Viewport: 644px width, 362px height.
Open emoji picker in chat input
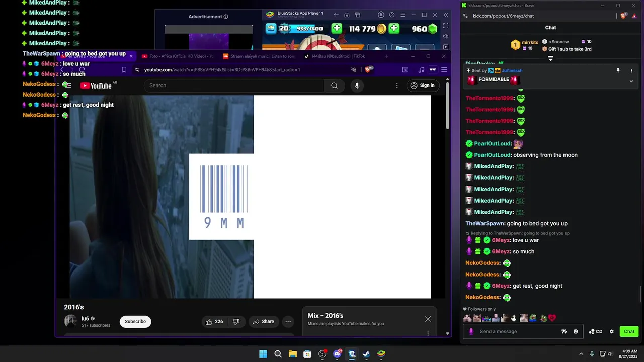pos(576,332)
